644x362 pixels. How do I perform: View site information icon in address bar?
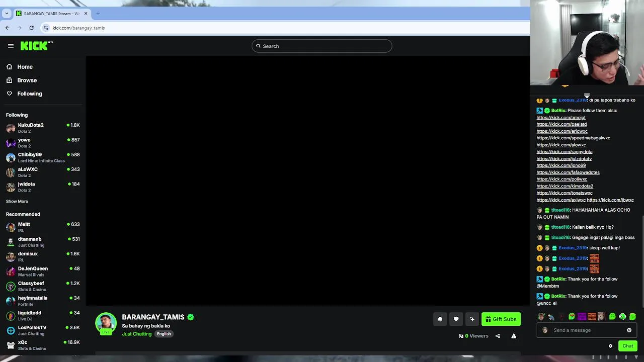pos(46,28)
